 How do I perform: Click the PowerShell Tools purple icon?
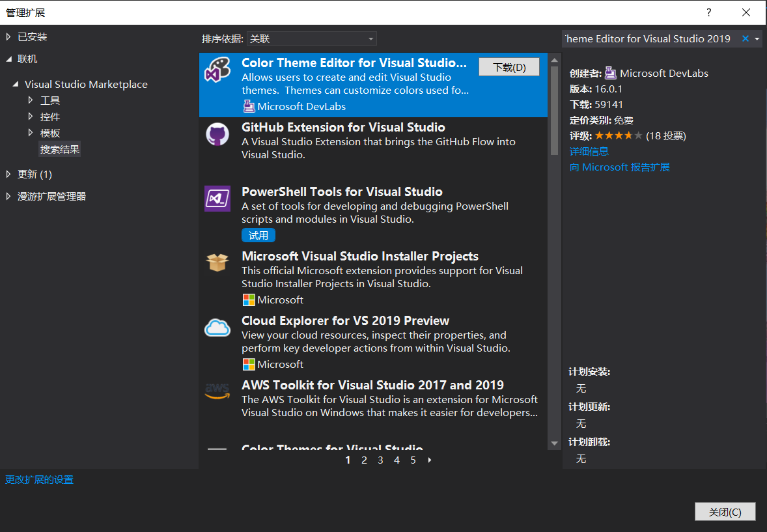pyautogui.click(x=217, y=198)
